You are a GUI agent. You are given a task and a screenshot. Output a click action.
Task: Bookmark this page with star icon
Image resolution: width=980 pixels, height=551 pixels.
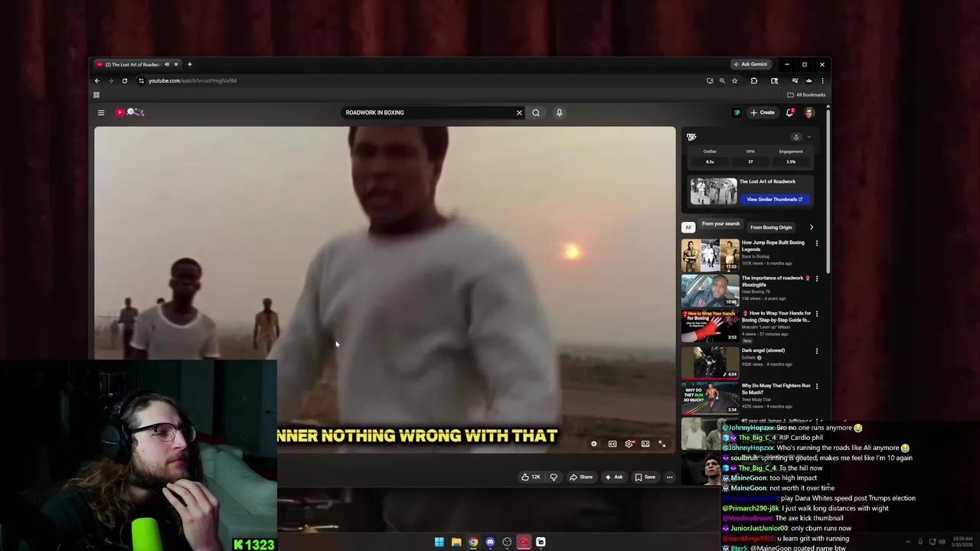click(x=734, y=80)
